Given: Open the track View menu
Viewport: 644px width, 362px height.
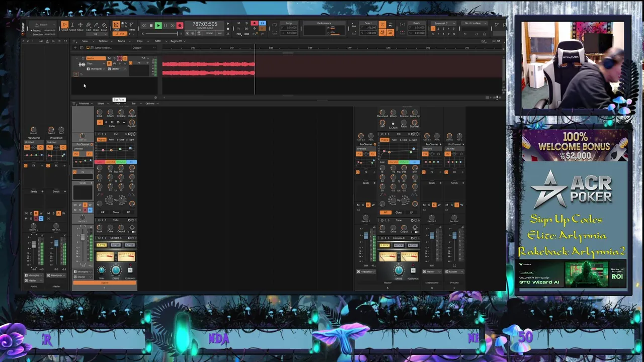Looking at the screenshot, I should pyautogui.click(x=85, y=41).
